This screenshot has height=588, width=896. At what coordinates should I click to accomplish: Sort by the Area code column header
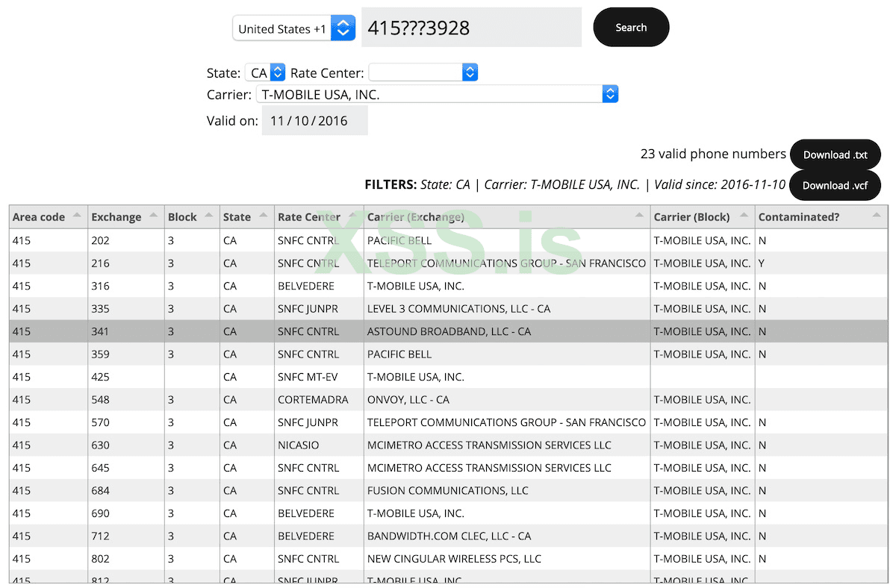coord(49,217)
